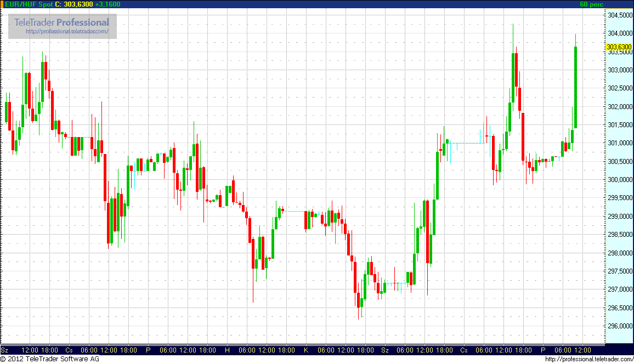Click the 298,5000 price axis label
This screenshot has height=364, width=634.
pyautogui.click(x=620, y=235)
